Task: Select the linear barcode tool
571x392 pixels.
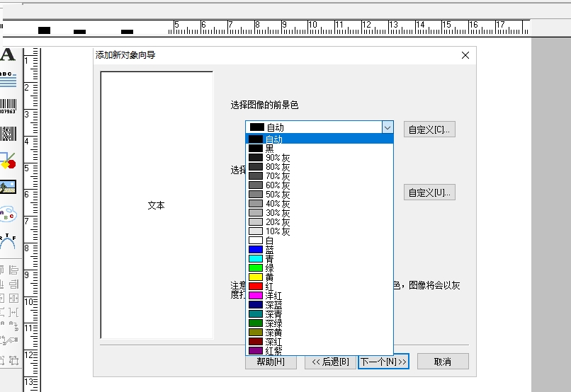Action: pyautogui.click(x=8, y=107)
